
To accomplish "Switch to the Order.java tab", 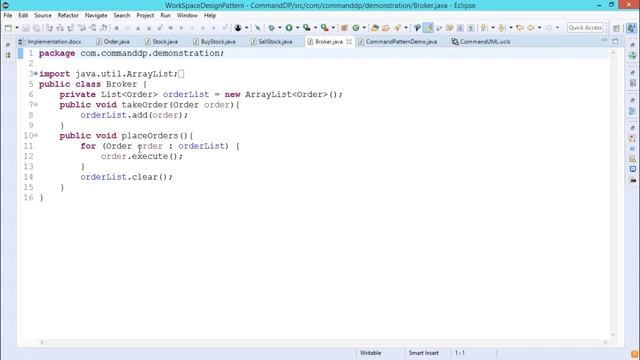I will click(113, 42).
